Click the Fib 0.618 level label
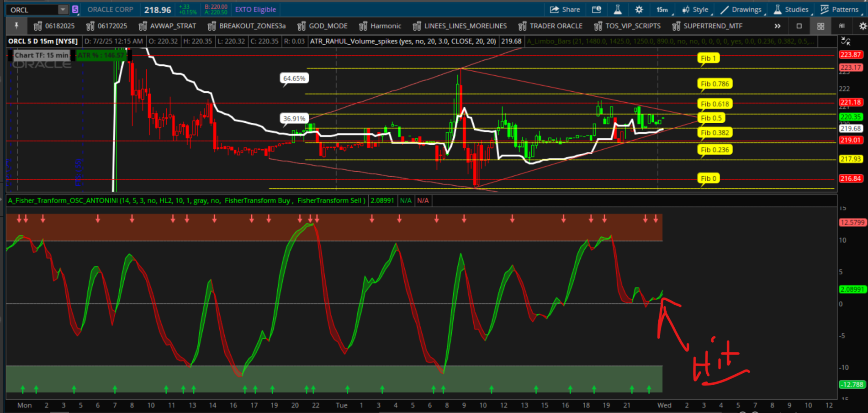 (x=715, y=104)
